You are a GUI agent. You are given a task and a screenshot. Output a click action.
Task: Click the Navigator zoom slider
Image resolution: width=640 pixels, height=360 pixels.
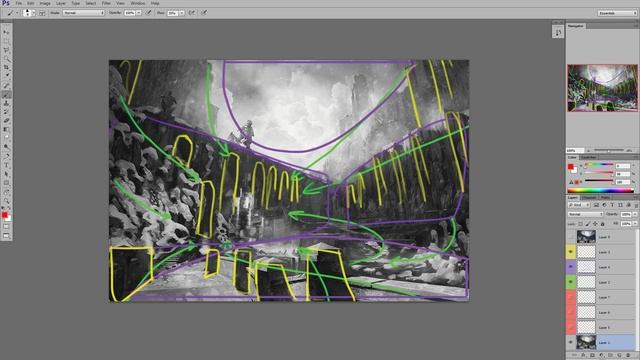609,150
